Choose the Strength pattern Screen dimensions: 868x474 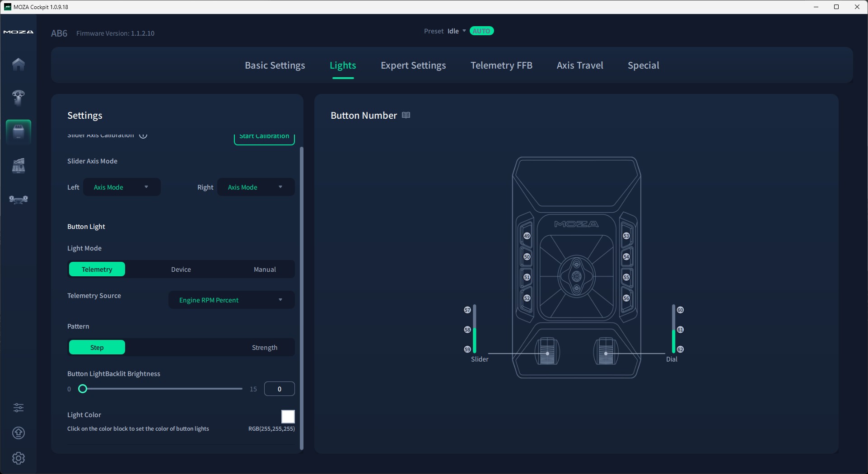[265, 348]
